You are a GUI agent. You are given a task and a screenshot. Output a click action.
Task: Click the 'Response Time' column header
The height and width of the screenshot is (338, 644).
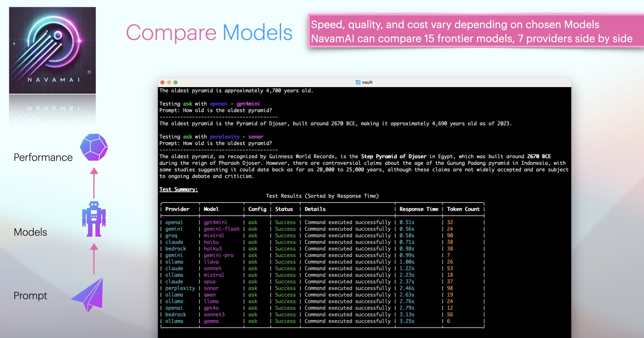pos(419,209)
